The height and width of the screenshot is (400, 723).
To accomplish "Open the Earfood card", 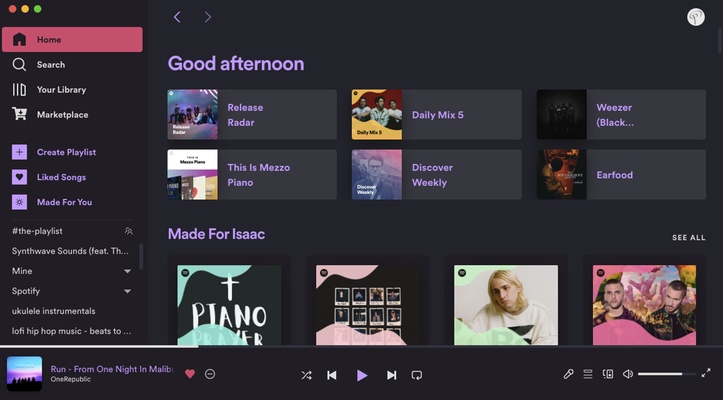I will [621, 174].
